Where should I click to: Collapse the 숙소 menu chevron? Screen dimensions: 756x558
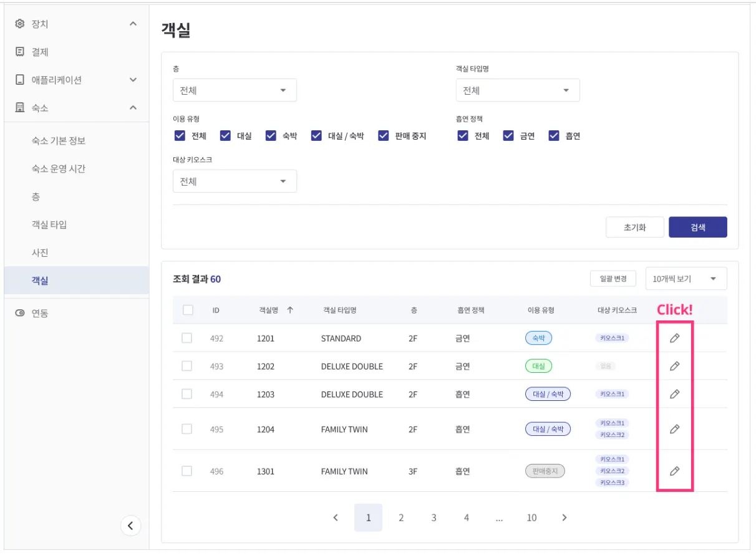[x=133, y=108]
